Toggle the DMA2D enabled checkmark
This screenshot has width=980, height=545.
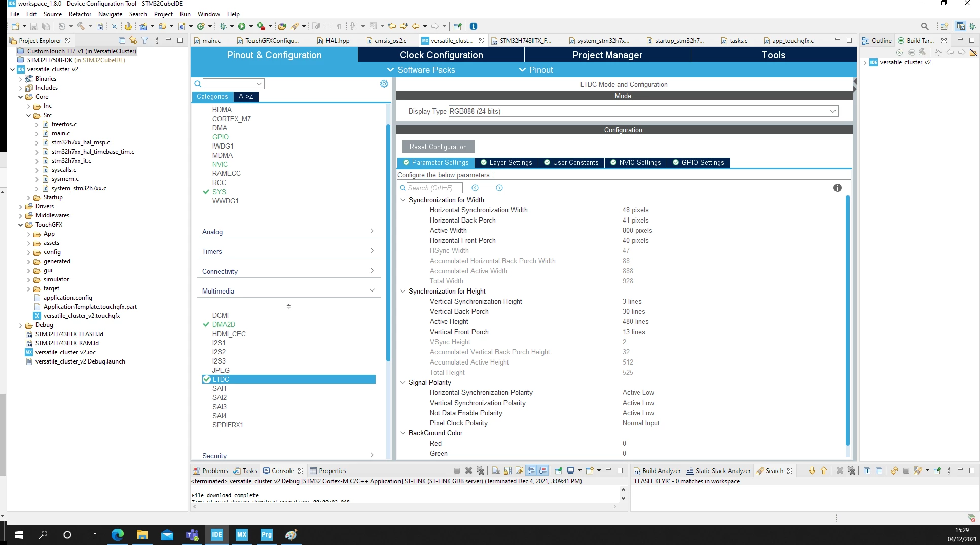point(206,324)
